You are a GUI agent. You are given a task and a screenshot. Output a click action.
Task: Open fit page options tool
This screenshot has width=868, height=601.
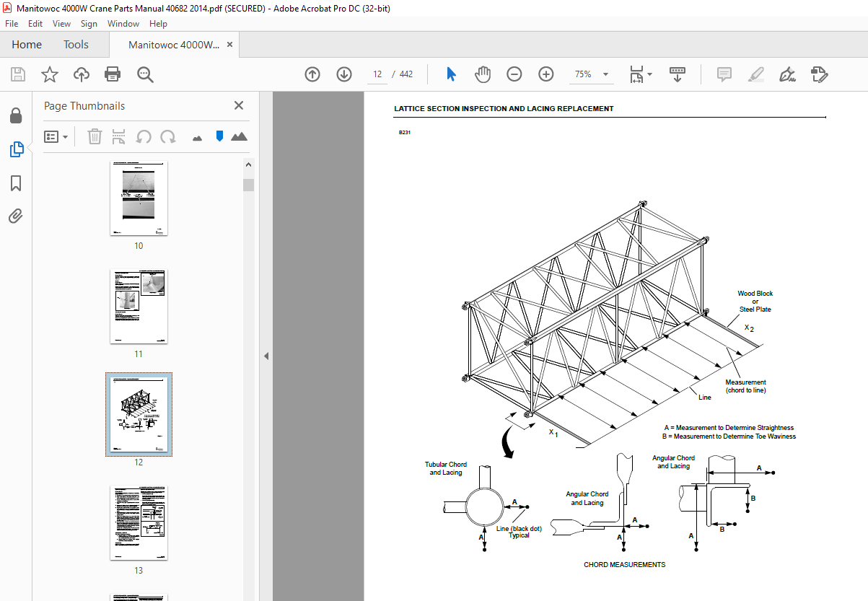[636, 74]
